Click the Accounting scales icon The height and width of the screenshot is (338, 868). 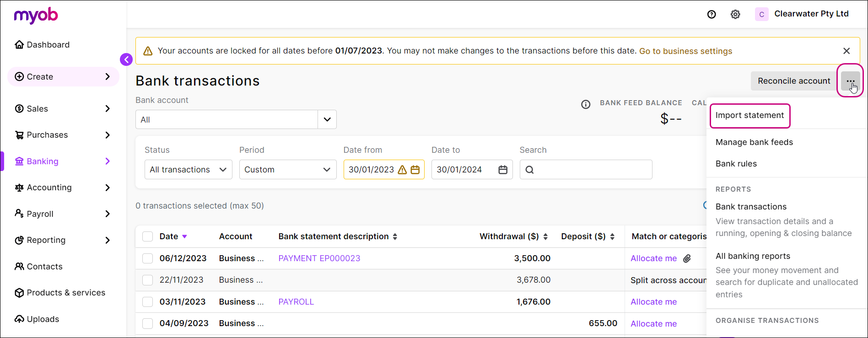pyautogui.click(x=19, y=188)
